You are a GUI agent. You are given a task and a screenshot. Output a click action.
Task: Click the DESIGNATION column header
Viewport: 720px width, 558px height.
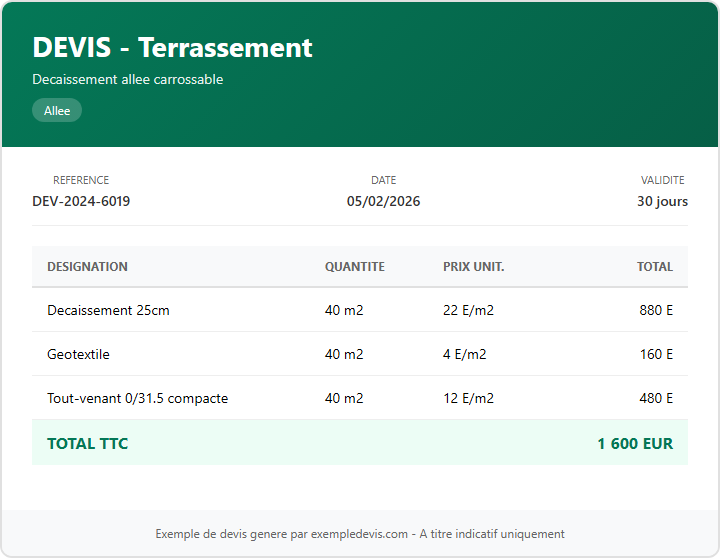pyautogui.click(x=87, y=267)
